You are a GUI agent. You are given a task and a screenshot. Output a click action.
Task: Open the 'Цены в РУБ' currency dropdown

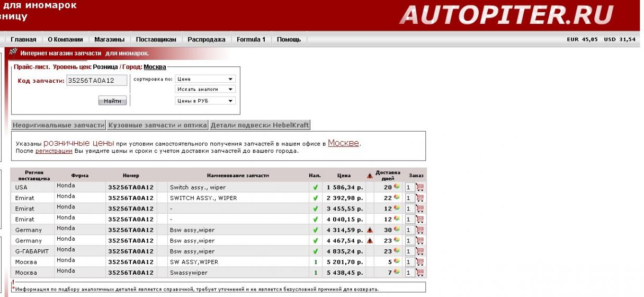pyautogui.click(x=205, y=101)
